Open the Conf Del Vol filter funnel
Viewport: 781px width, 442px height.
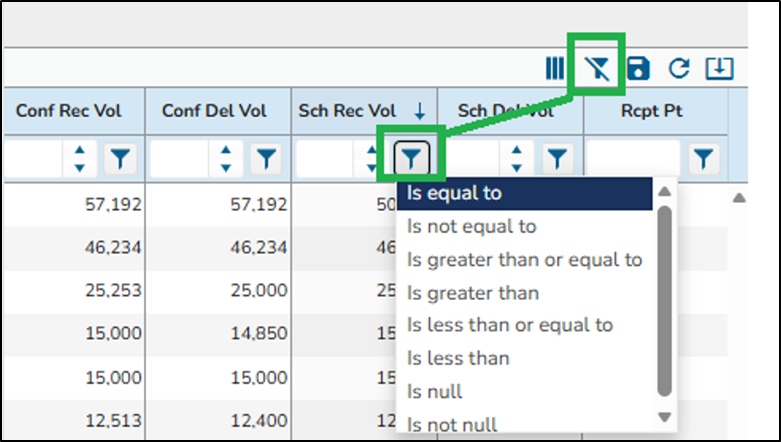tap(266, 158)
